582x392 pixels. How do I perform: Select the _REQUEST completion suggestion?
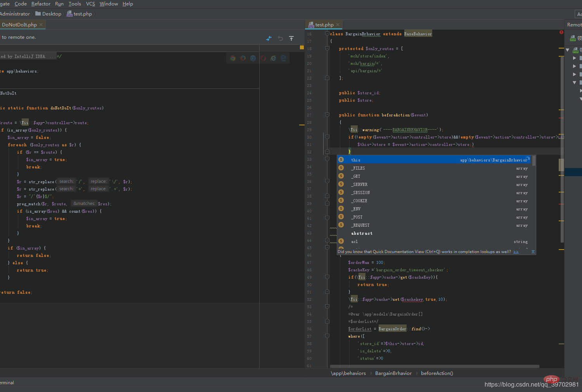click(434, 225)
